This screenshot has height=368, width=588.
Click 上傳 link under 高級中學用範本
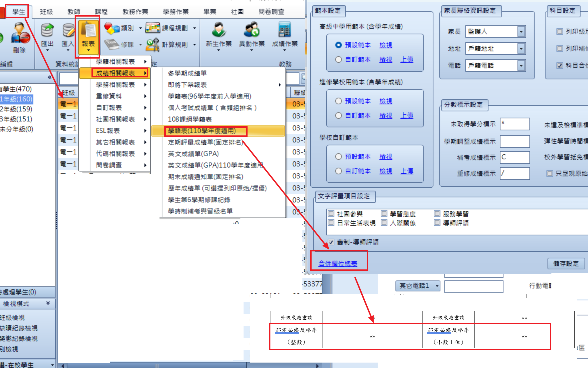(407, 59)
